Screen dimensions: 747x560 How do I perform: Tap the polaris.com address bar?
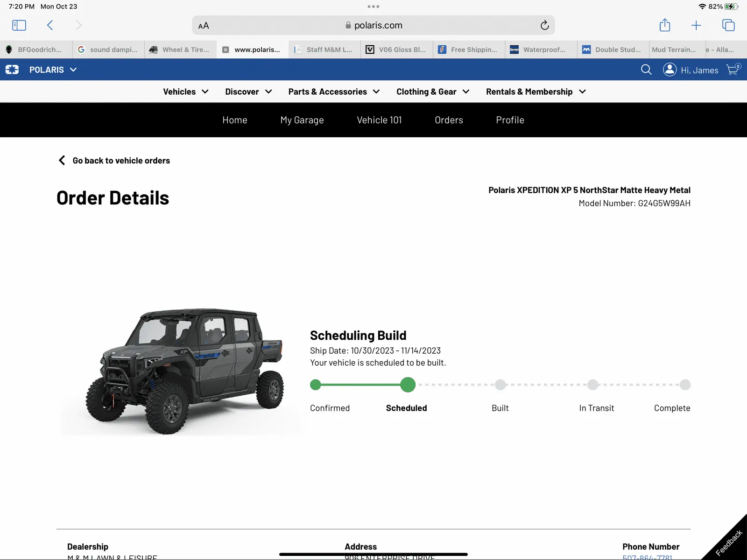[x=373, y=25]
